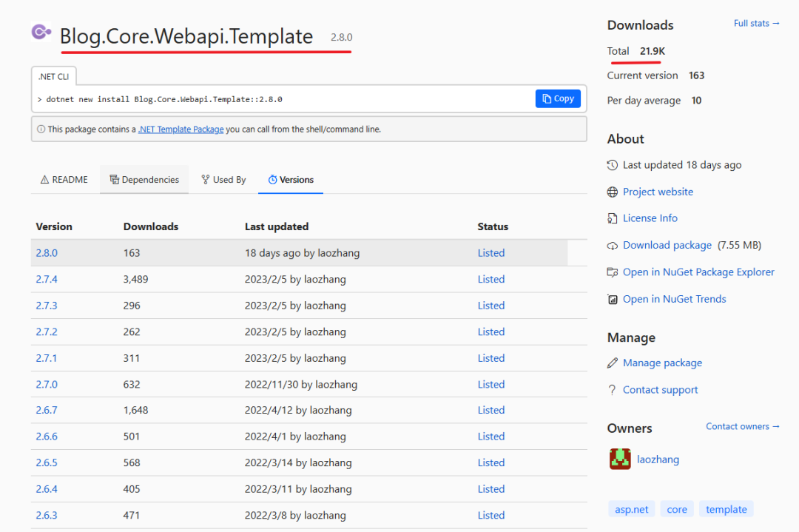Open version 2.7.1 link
799x532 pixels.
click(47, 358)
